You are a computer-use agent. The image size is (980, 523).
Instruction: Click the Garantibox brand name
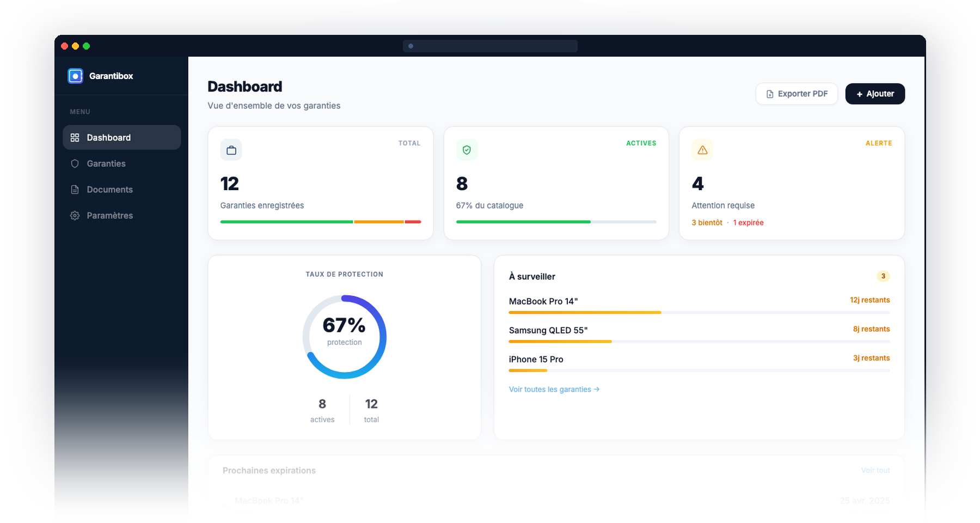111,76
